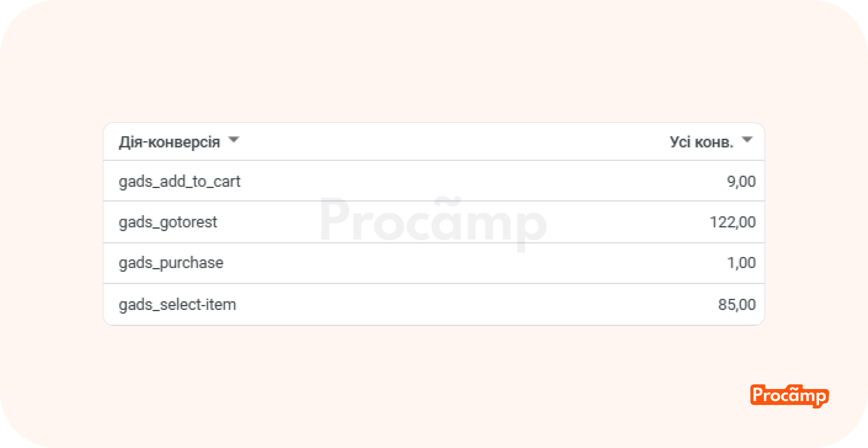This screenshot has width=868, height=448.
Task: Choose the gads_purchase conversion action
Action: [171, 263]
